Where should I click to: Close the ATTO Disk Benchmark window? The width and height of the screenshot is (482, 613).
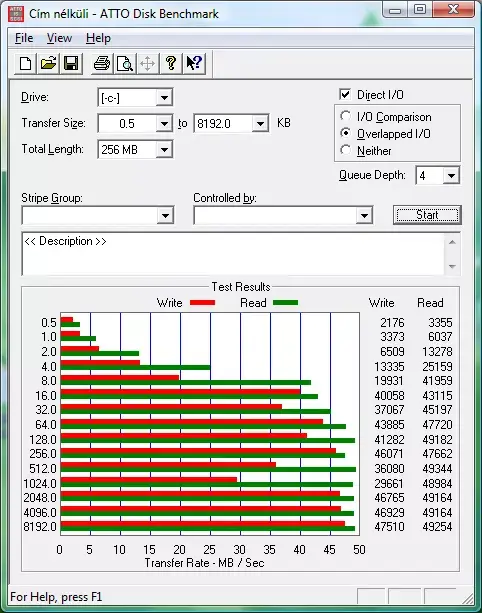pos(453,10)
